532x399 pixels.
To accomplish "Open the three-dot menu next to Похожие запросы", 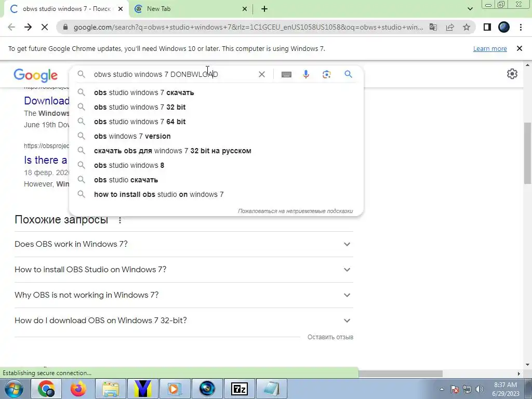I will (x=120, y=220).
